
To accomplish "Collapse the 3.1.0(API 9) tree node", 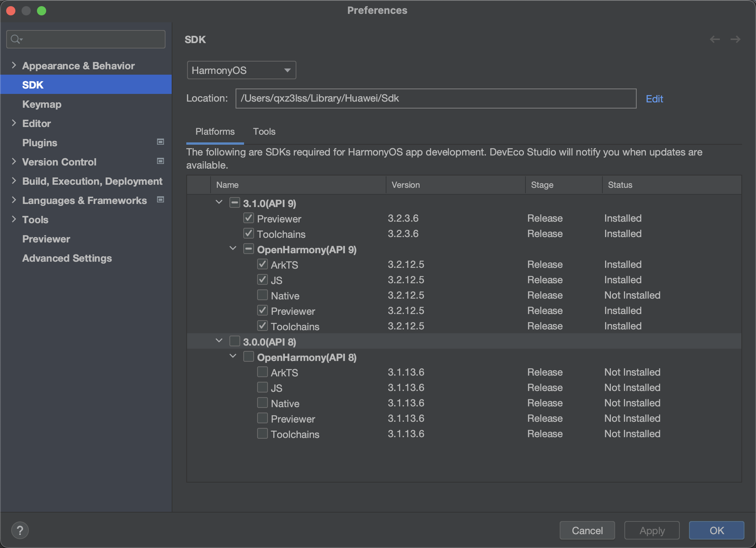I will coord(219,202).
